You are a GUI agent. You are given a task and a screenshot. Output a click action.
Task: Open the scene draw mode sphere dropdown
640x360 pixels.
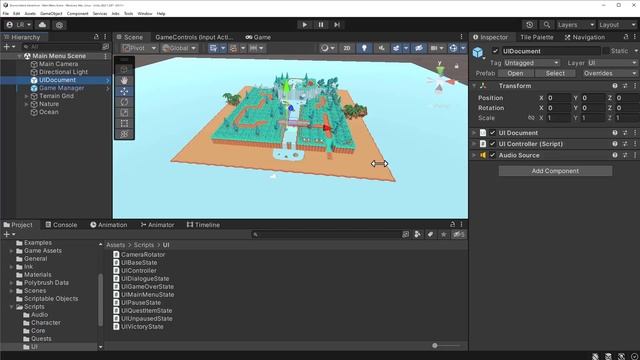click(328, 48)
